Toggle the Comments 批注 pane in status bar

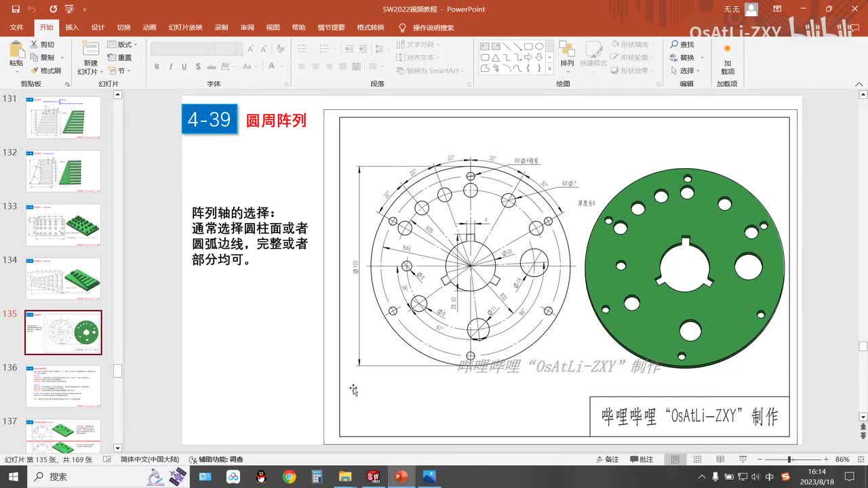point(642,460)
